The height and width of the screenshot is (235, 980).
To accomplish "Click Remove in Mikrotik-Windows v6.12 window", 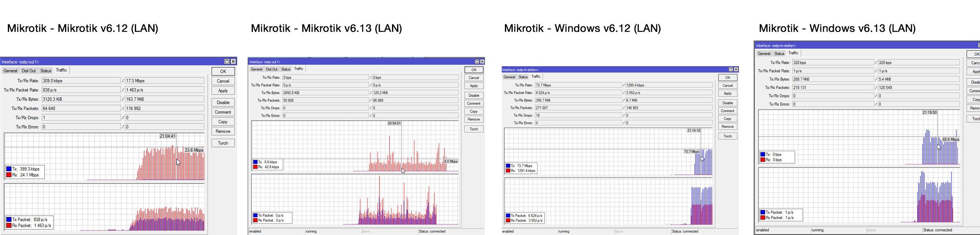I will (728, 127).
